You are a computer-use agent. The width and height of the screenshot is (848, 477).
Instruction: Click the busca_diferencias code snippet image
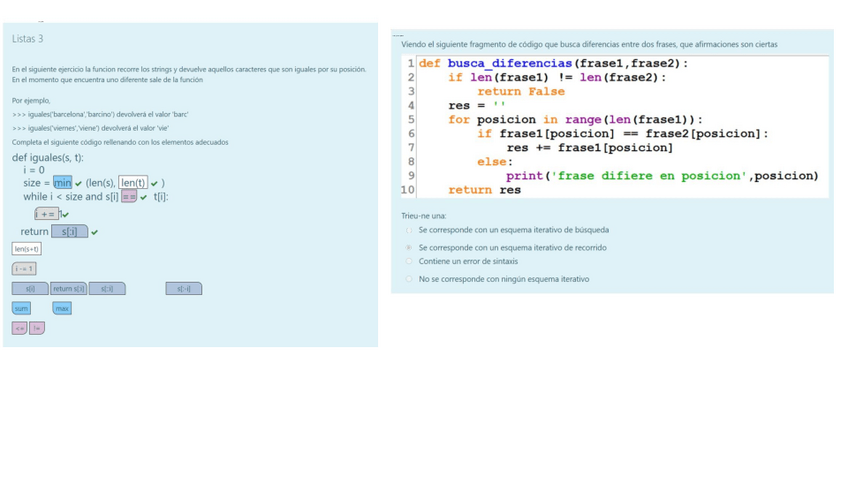tap(614, 126)
